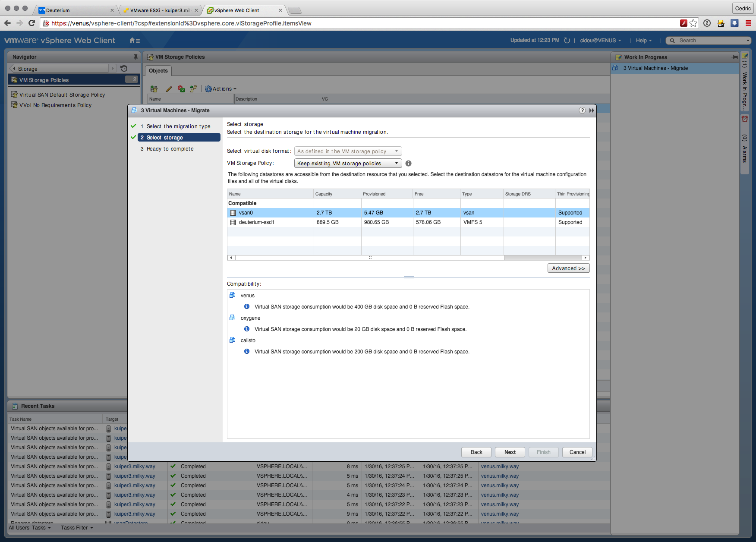
Task: Click the datastore table horizontal scrollbar
Action: tap(369, 258)
